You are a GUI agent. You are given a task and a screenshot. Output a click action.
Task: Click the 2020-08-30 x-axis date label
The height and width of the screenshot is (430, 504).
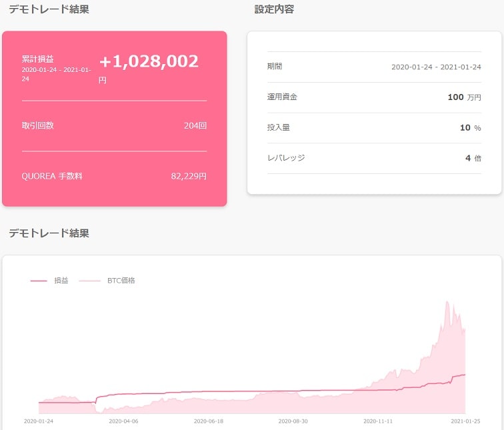293,421
